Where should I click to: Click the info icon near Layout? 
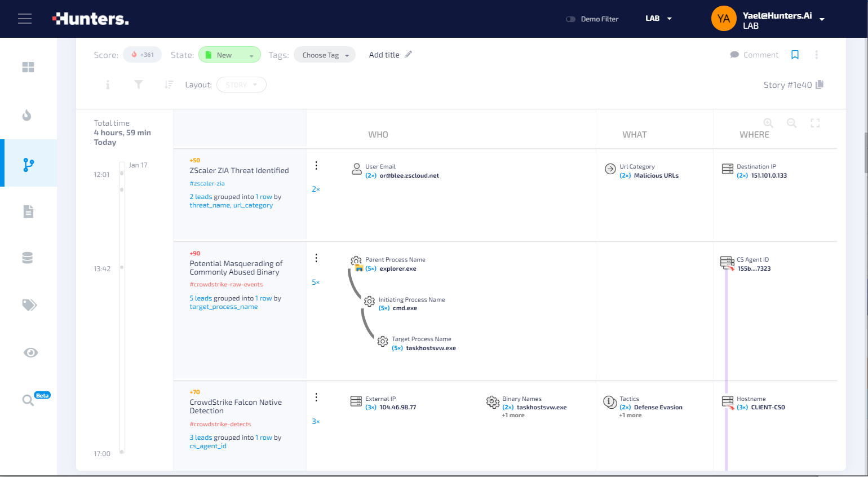pyautogui.click(x=108, y=85)
